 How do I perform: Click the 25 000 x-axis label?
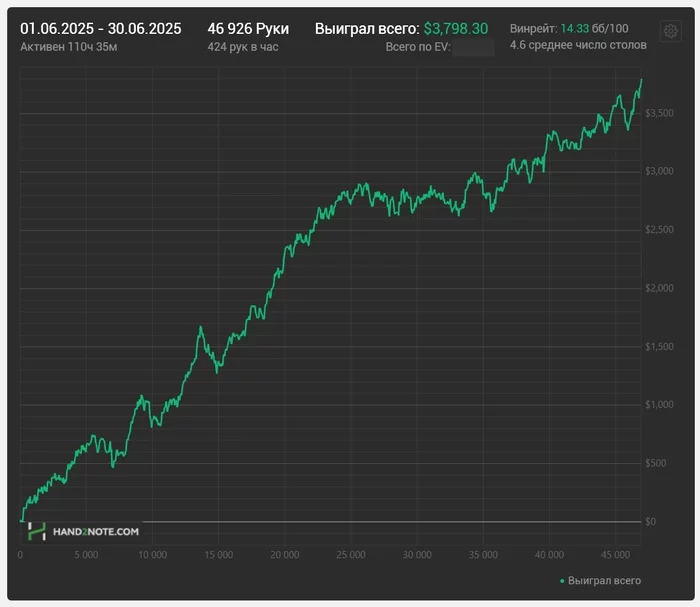[x=351, y=555]
